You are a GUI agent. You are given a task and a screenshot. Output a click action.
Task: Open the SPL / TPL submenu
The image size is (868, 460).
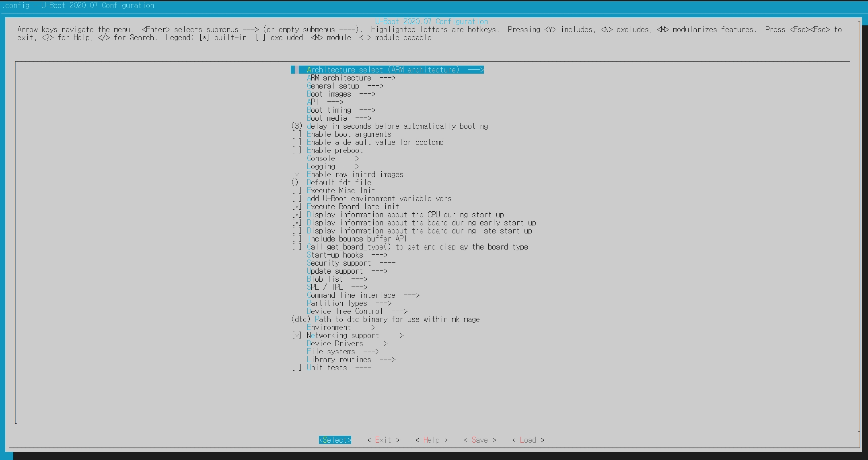tap(337, 287)
